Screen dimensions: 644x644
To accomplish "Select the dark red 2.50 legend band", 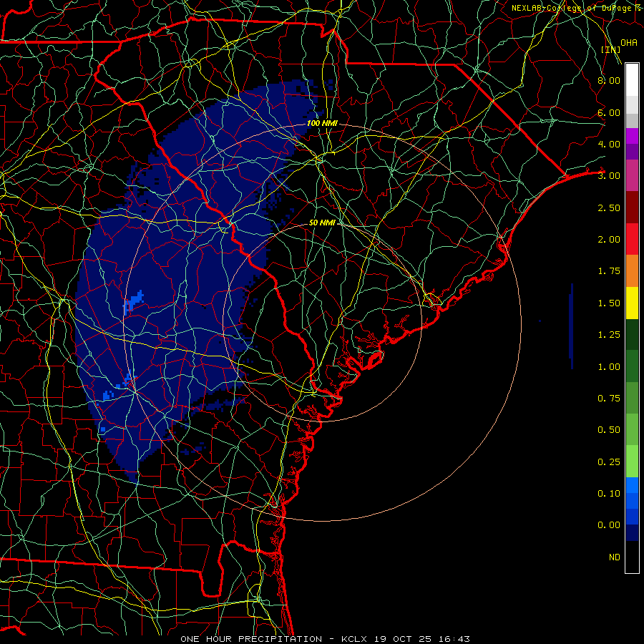I will [632, 208].
